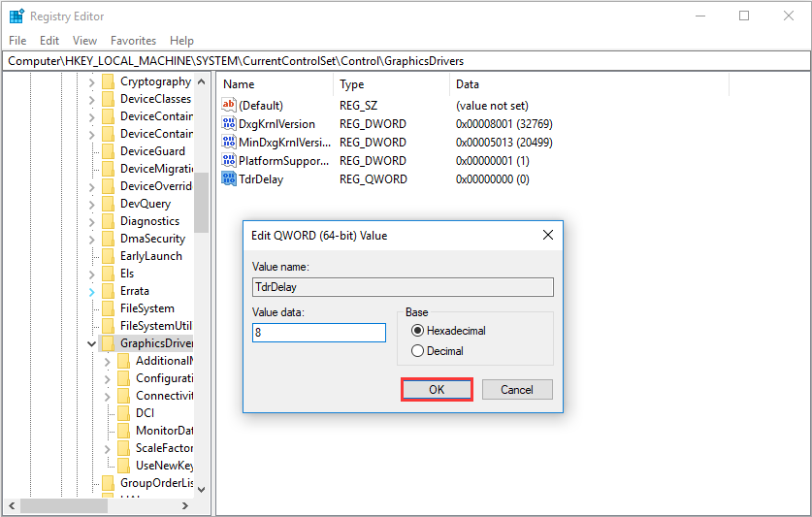The image size is (812, 517).
Task: Expand the ScaleFactor subkey node
Action: tap(107, 449)
